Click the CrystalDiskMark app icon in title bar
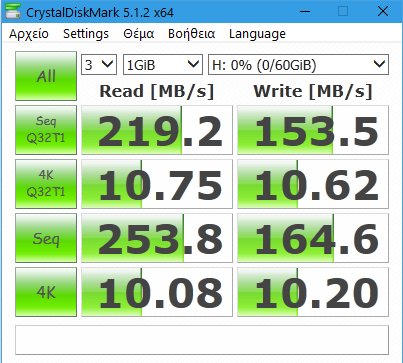Image resolution: width=403 pixels, height=363 pixels. click(x=13, y=12)
